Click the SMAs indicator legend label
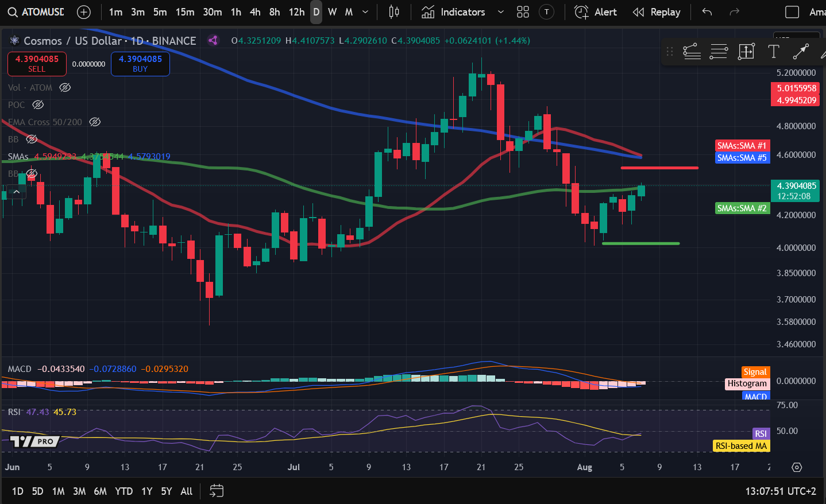Screen dimensions: 826x504 pos(18,156)
